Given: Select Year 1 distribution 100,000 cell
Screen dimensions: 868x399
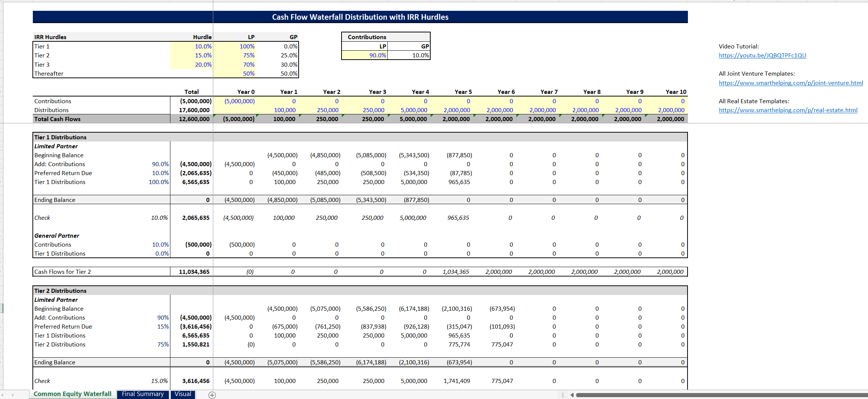Looking at the screenshot, I should 277,110.
